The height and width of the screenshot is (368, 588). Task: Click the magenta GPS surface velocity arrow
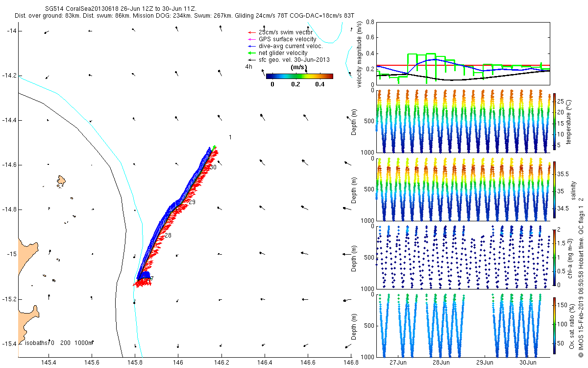click(251, 39)
